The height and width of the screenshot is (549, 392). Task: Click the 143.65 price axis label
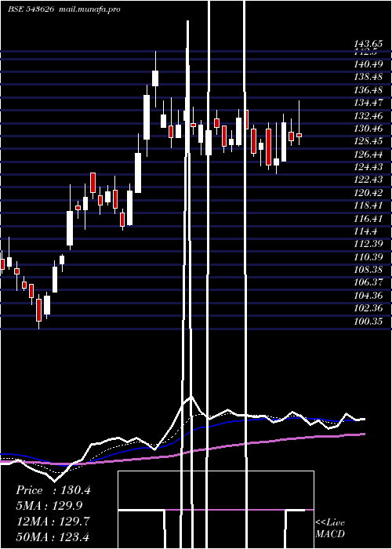click(368, 44)
